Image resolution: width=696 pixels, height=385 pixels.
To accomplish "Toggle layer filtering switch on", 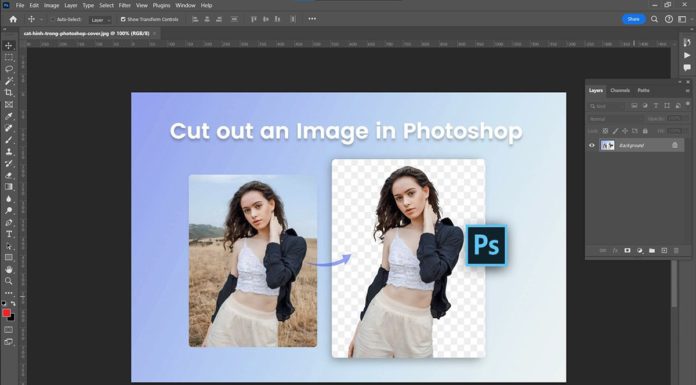I will coord(688,104).
